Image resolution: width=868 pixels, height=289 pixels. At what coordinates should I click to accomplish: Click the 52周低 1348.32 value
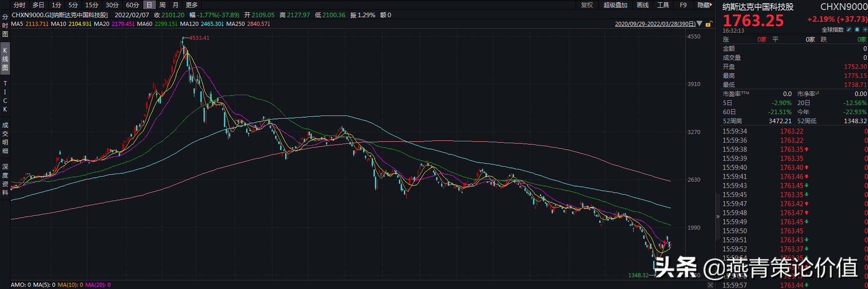tap(855, 121)
